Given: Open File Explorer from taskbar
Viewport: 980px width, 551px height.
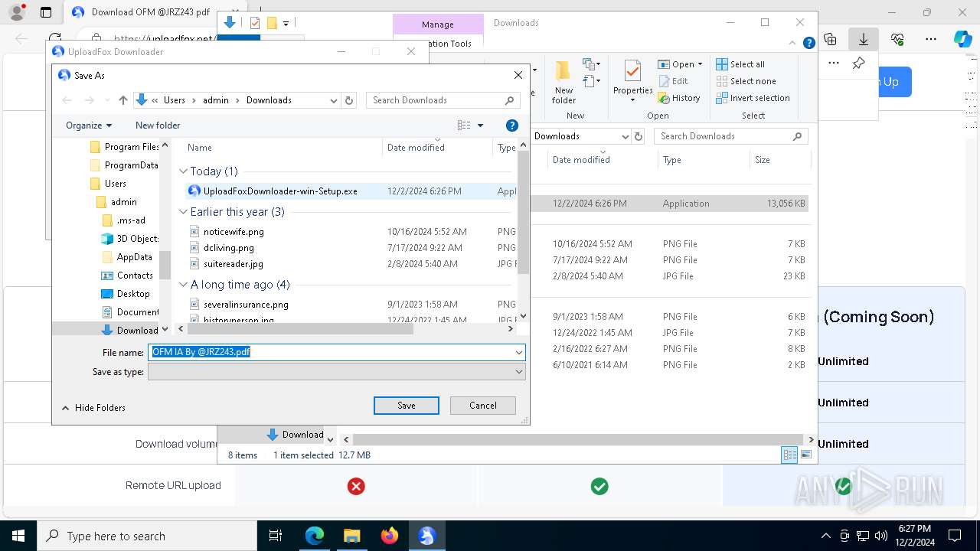Looking at the screenshot, I should coord(351,536).
